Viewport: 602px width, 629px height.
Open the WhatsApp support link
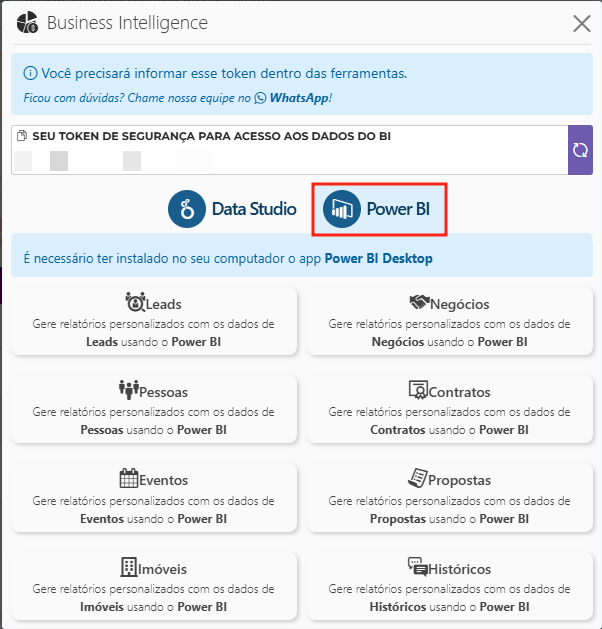[x=292, y=98]
